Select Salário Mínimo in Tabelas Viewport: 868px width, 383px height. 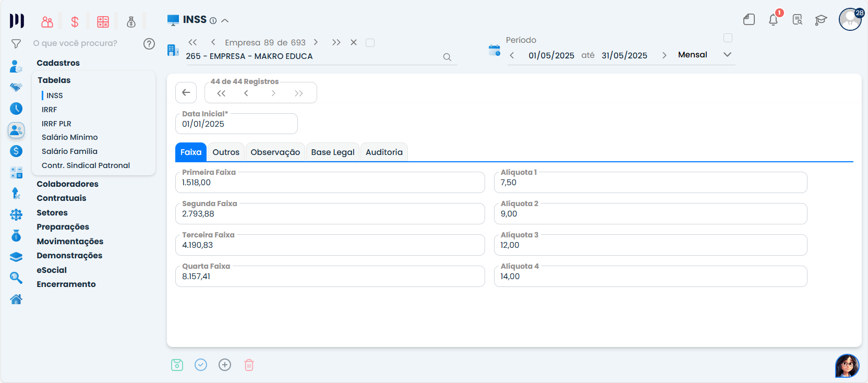70,137
